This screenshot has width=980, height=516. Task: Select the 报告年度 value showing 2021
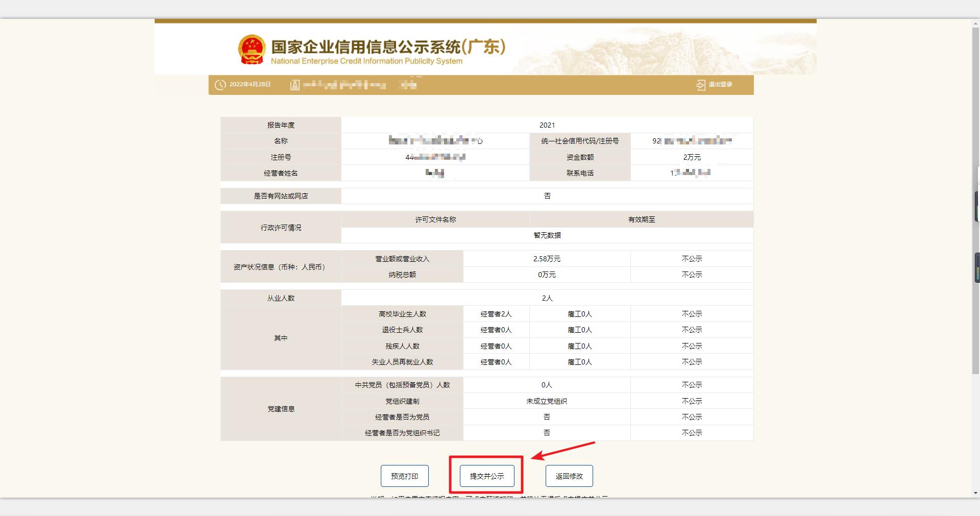point(547,125)
